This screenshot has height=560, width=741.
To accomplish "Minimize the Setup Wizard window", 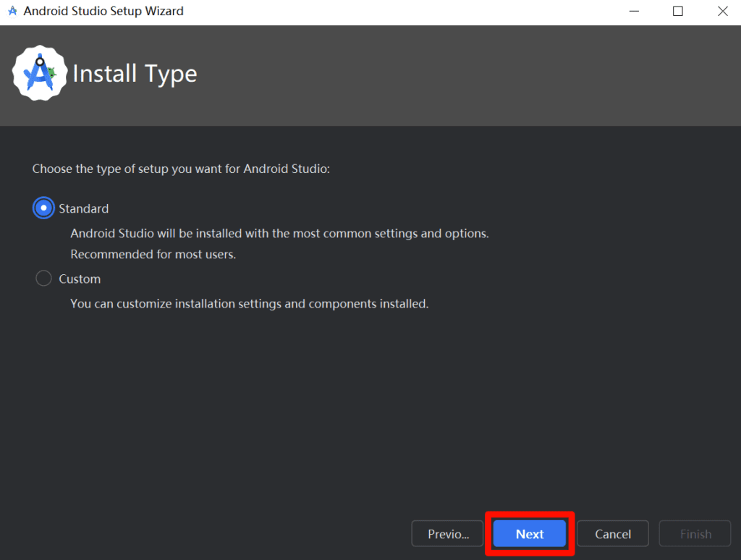I will [x=634, y=12].
